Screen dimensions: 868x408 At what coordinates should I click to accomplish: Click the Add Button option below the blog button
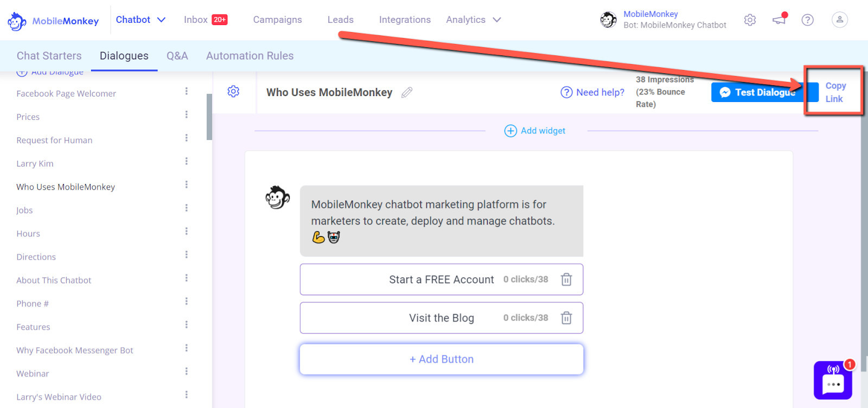(x=441, y=359)
